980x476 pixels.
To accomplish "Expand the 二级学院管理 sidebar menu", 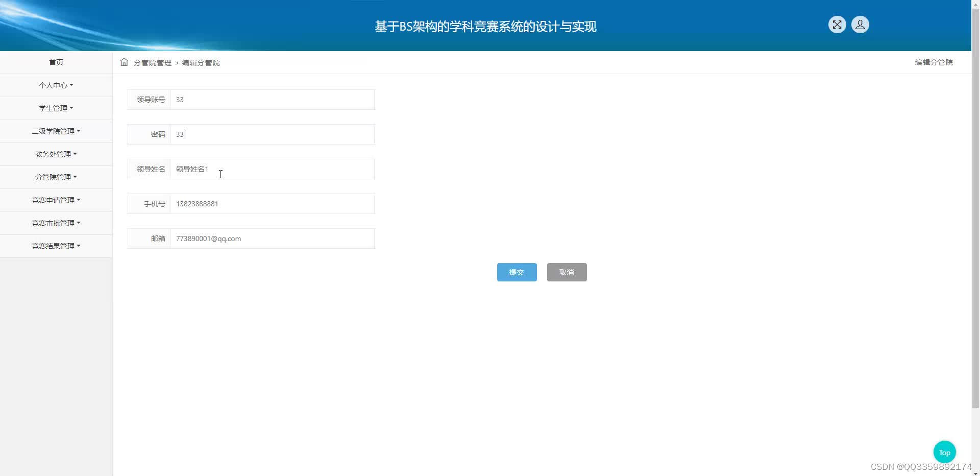I will (56, 131).
